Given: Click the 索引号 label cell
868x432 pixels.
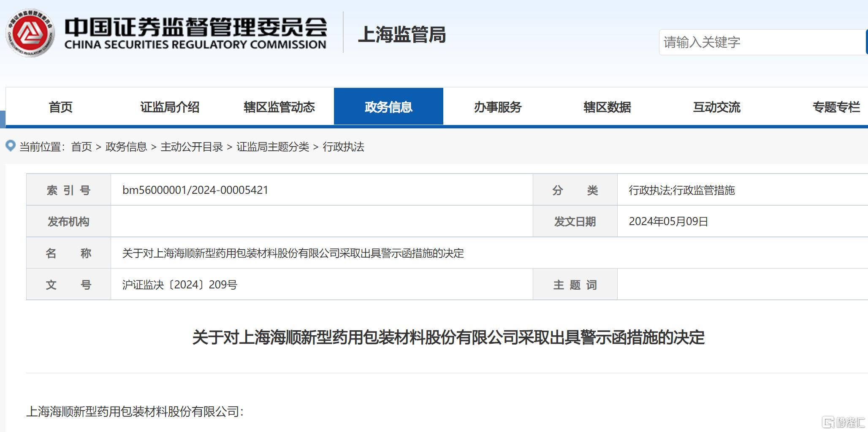Looking at the screenshot, I should tap(68, 190).
